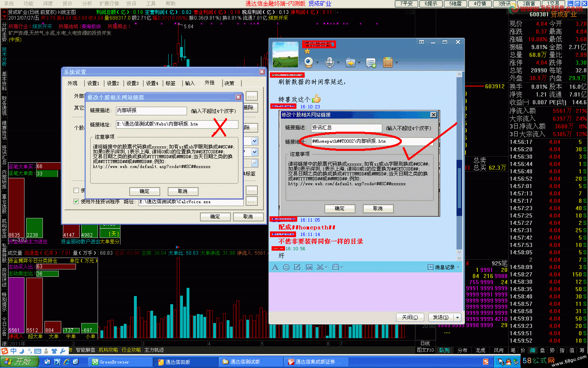Image resolution: width=588 pixels, height=368 pixels.
Task: Expand the send file options arrow
Action: click(x=359, y=63)
